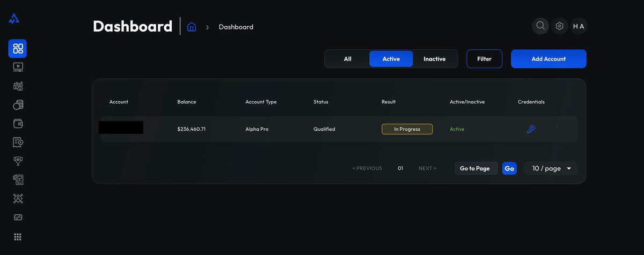Image resolution: width=644 pixels, height=255 pixels.
Task: Open search with magnifier icon
Action: pyautogui.click(x=540, y=26)
